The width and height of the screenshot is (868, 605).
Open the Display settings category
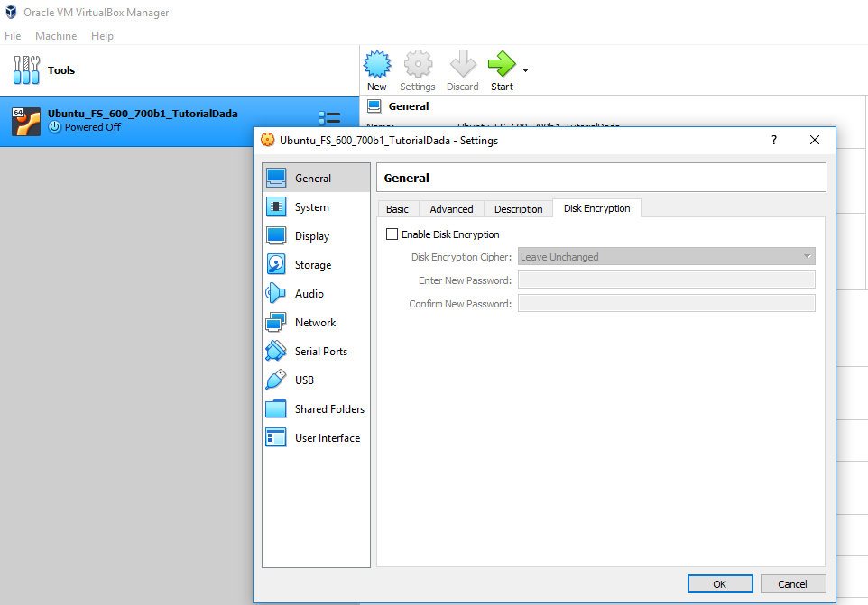pyautogui.click(x=311, y=236)
